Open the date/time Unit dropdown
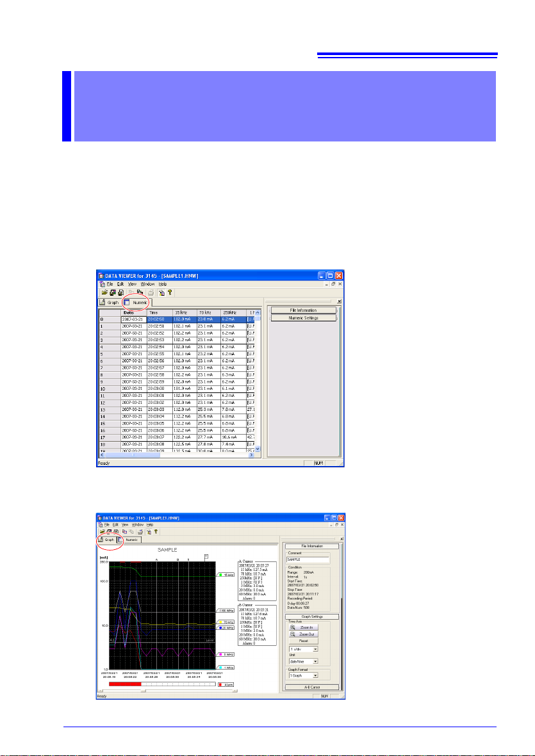535x756 pixels. pos(304,661)
